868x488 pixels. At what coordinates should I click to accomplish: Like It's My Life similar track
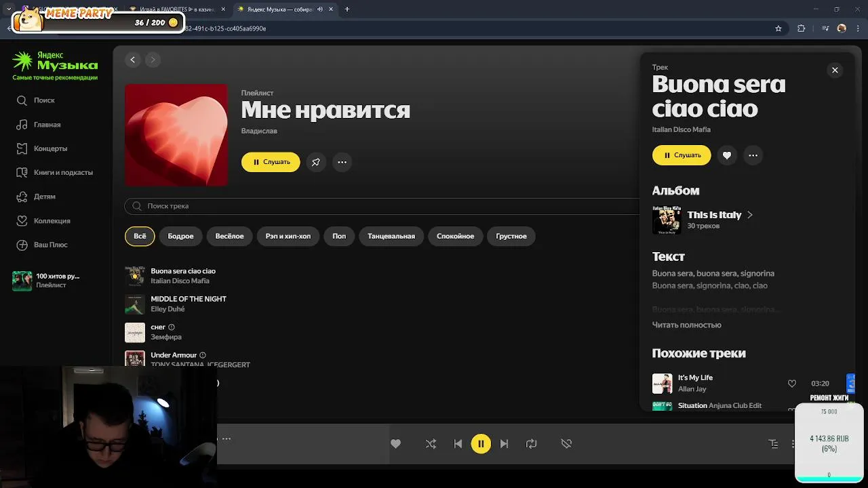[x=791, y=384]
